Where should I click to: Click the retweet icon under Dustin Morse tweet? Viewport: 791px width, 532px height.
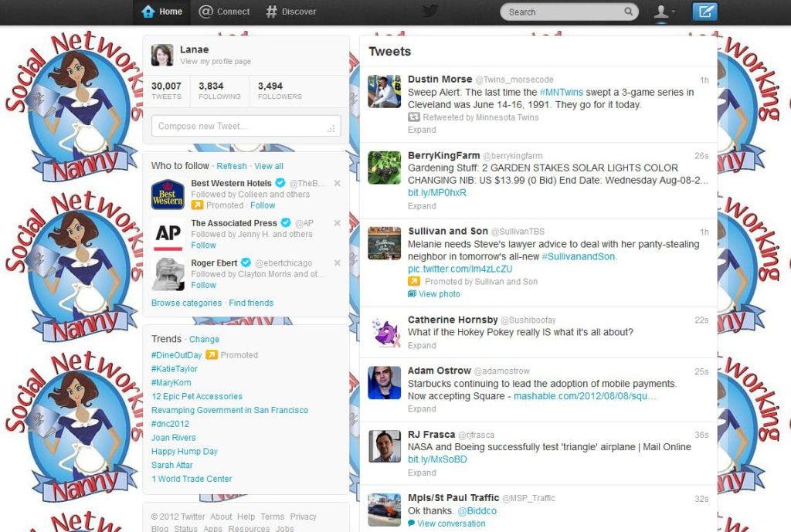point(414,117)
